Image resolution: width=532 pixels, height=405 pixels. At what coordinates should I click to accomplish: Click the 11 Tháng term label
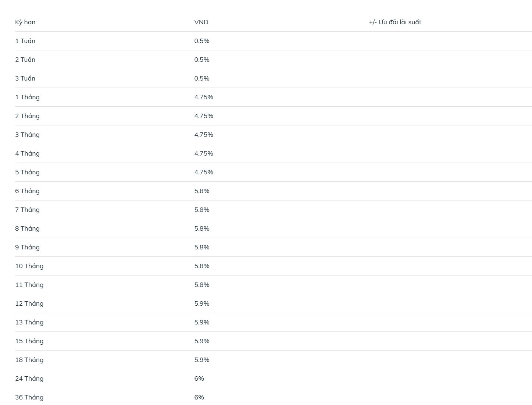coord(29,285)
